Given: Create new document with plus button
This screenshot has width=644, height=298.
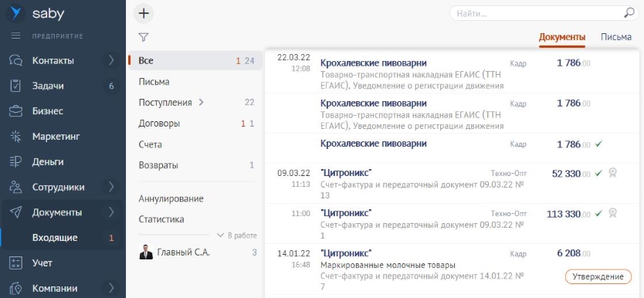Looking at the screenshot, I should click(144, 14).
